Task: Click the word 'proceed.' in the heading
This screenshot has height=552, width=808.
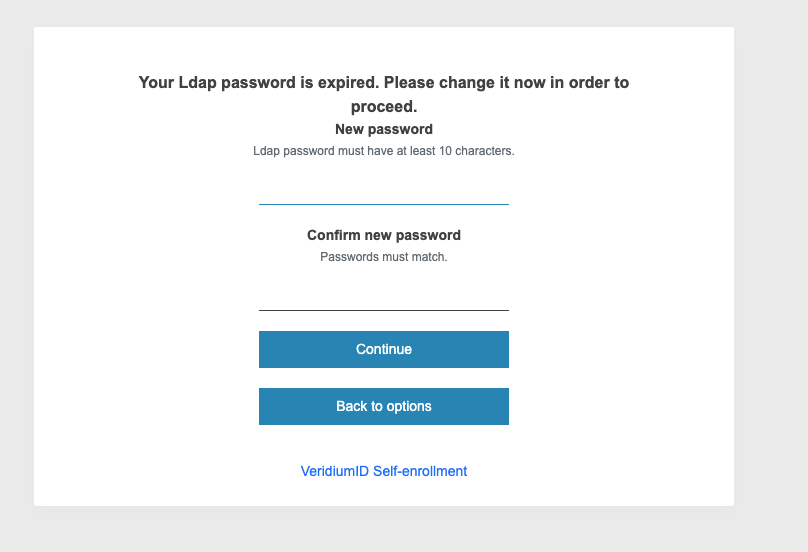Action: (383, 106)
